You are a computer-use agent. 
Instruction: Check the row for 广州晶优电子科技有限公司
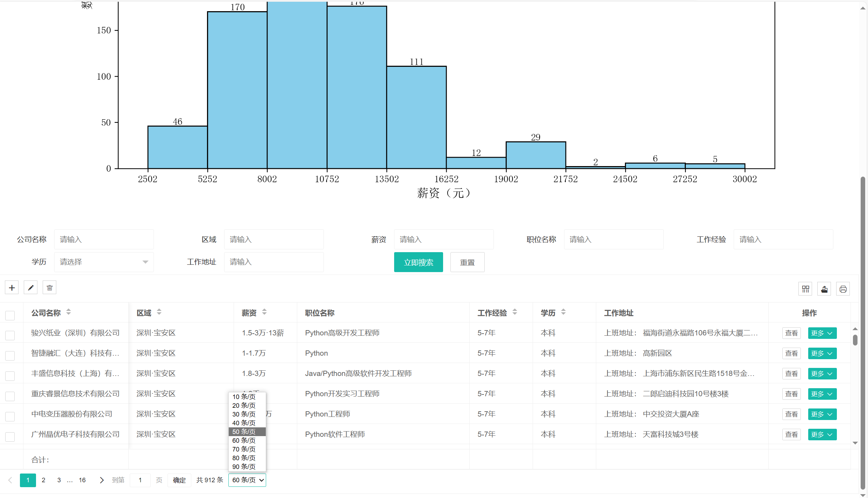(x=10, y=436)
